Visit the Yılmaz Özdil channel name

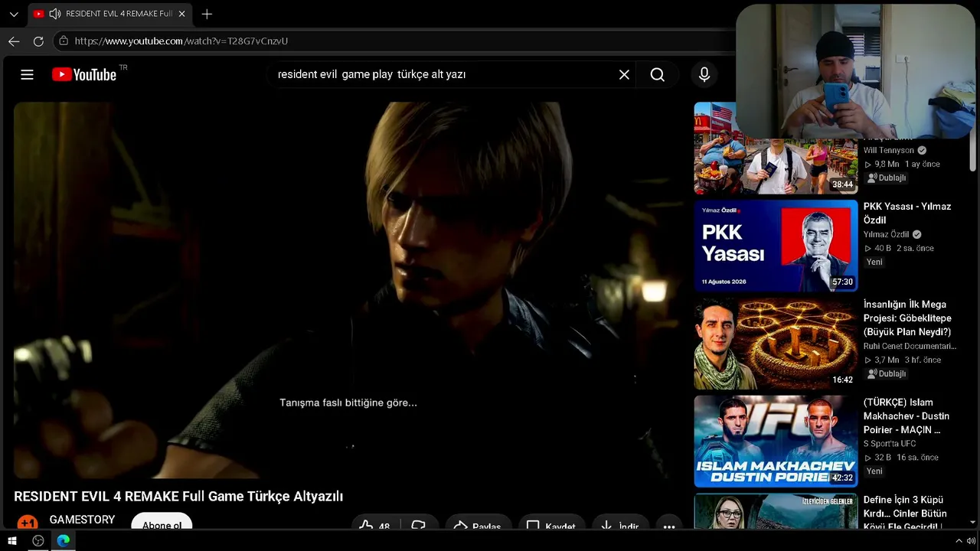click(x=887, y=234)
